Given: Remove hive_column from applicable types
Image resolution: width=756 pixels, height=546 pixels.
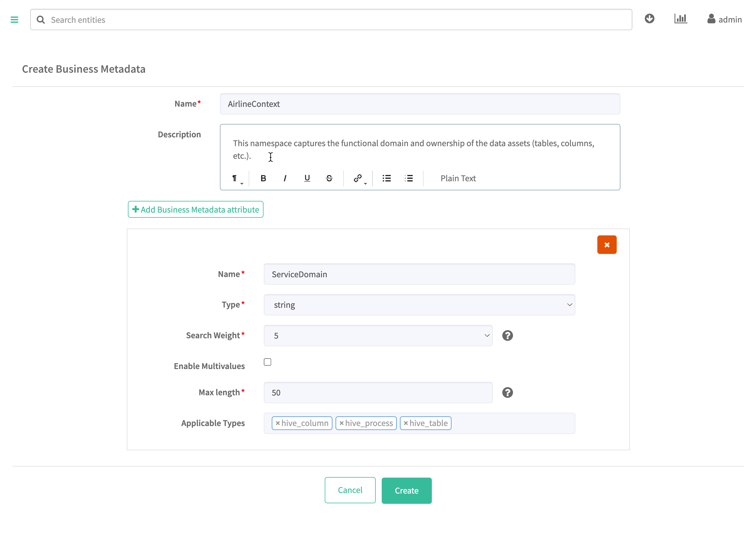Looking at the screenshot, I should click(277, 423).
